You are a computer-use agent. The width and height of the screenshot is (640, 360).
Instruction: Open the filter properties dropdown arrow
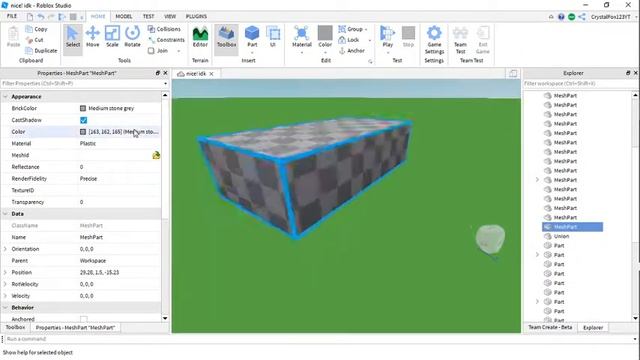(165, 84)
